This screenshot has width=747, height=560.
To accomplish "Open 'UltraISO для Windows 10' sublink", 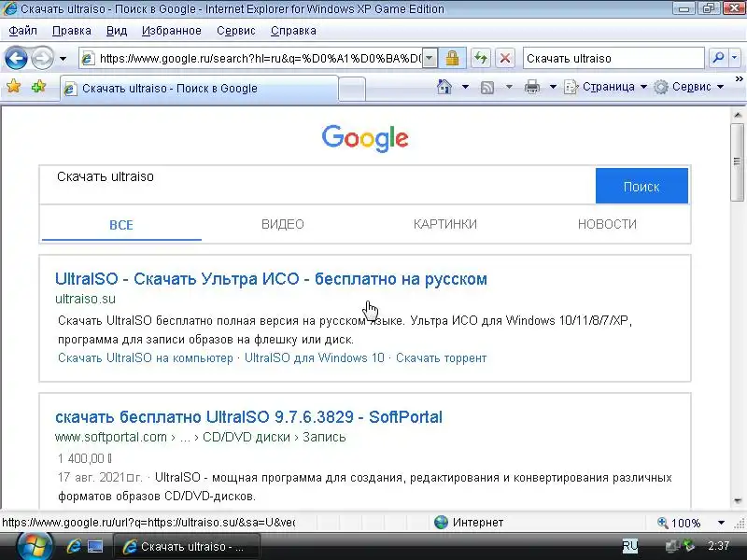I will pyautogui.click(x=315, y=358).
